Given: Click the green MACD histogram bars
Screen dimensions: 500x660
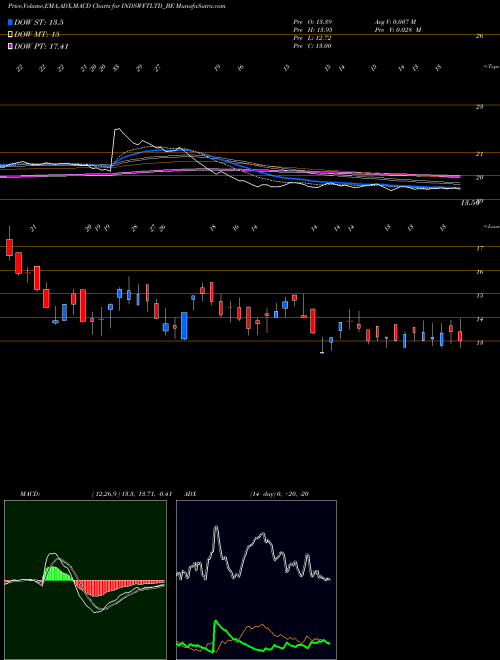Looking at the screenshot, I should point(57,574).
